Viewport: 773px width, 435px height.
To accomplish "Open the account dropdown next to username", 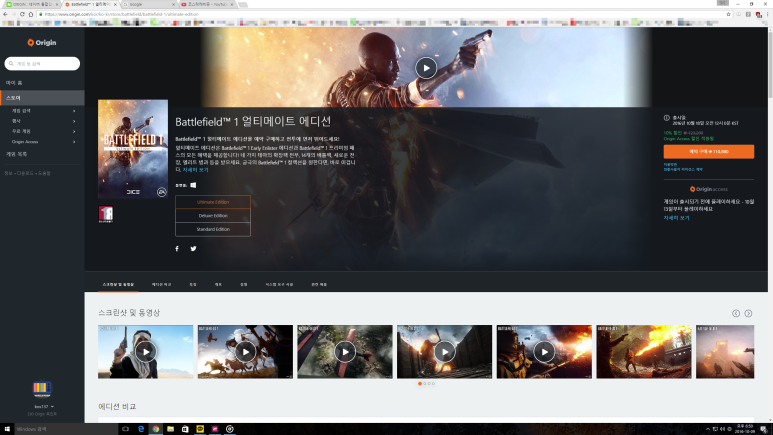I will [x=52, y=407].
